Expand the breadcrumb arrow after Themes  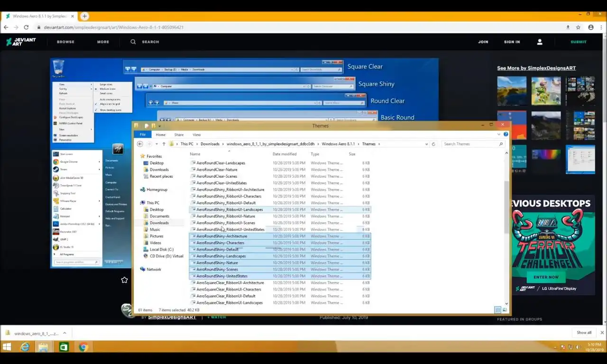tap(379, 144)
